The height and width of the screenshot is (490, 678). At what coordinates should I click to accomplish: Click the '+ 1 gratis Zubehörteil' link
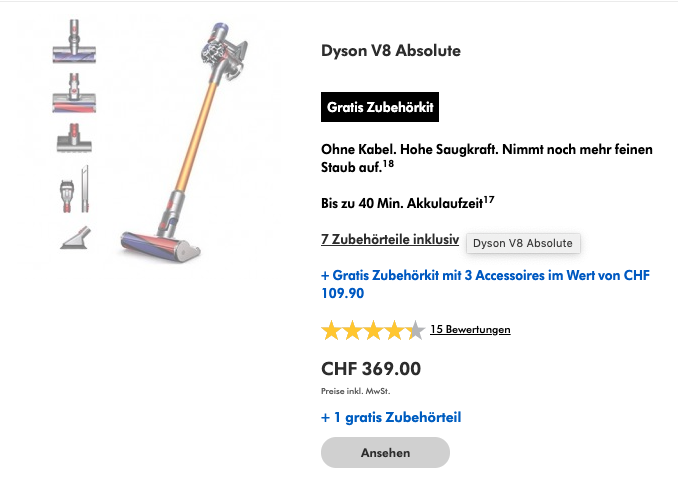[391, 417]
